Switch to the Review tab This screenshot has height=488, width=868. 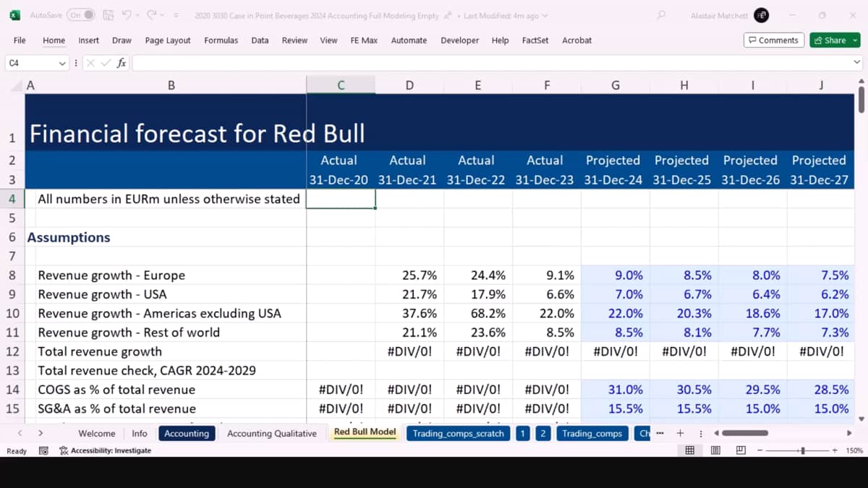(x=294, y=40)
